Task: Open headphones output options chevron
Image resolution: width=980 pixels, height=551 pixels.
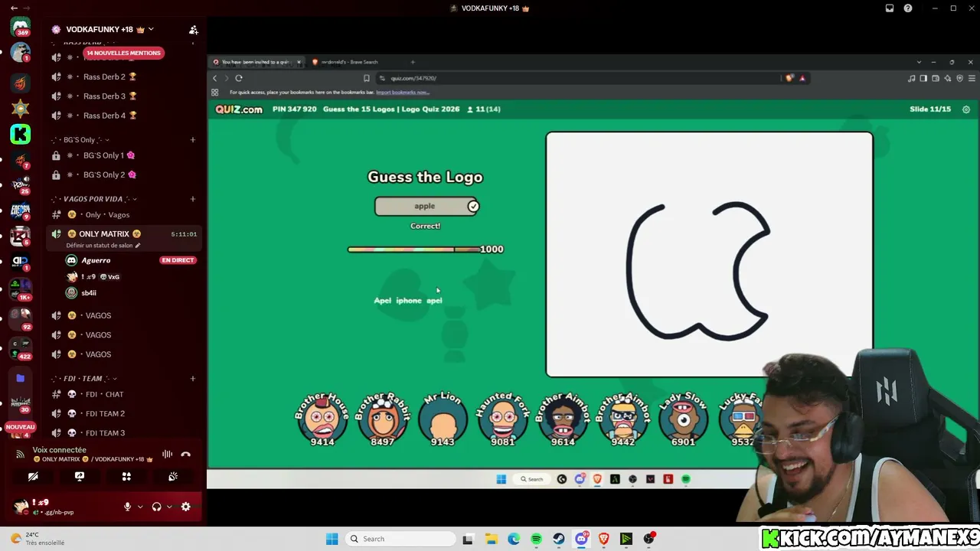Action: (x=169, y=507)
